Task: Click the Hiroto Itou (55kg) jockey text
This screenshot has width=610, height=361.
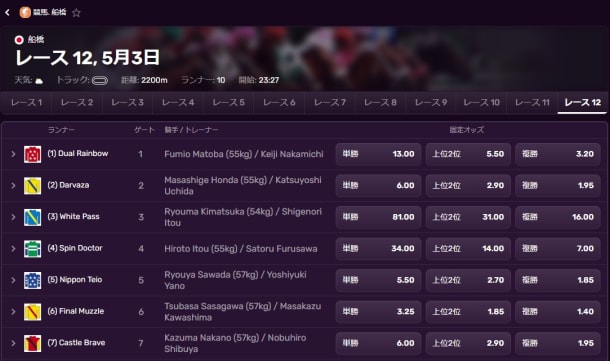Action: point(201,249)
